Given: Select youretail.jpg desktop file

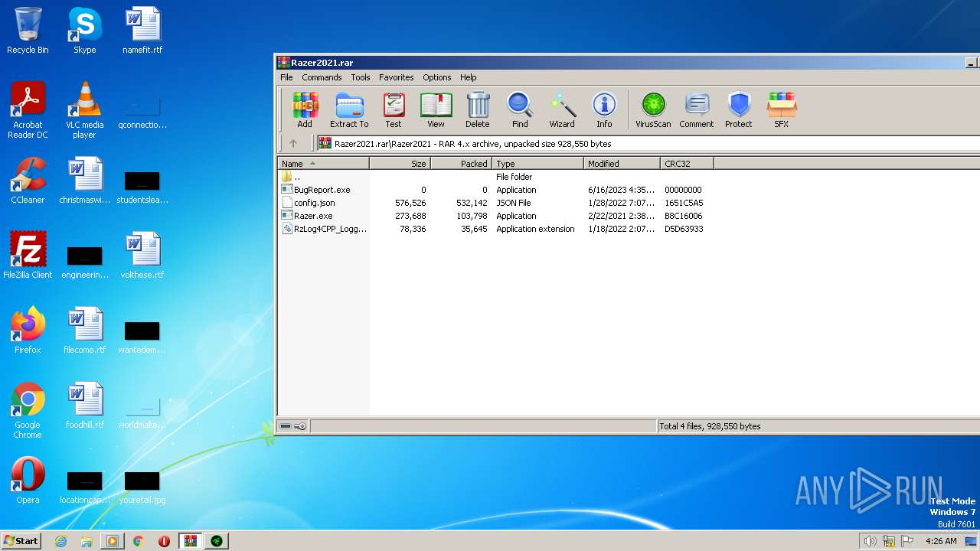Looking at the screenshot, I should pos(142,486).
